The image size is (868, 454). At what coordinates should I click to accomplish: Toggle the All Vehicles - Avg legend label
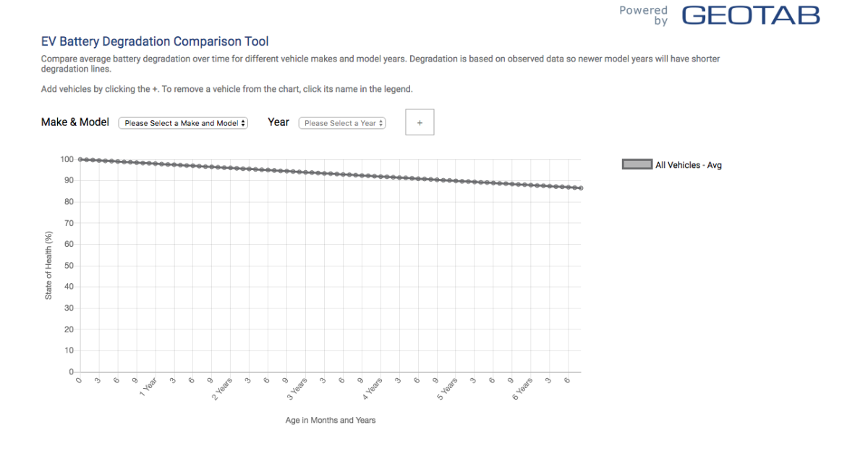point(688,165)
